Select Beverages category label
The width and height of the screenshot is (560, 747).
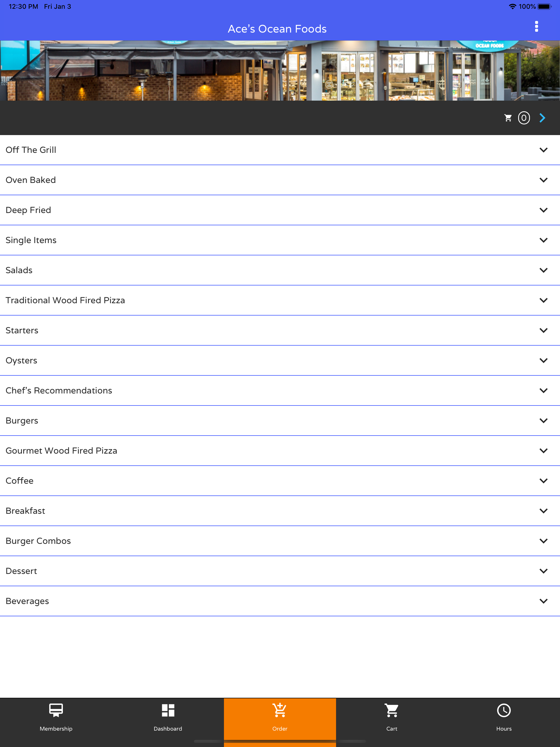tap(27, 601)
